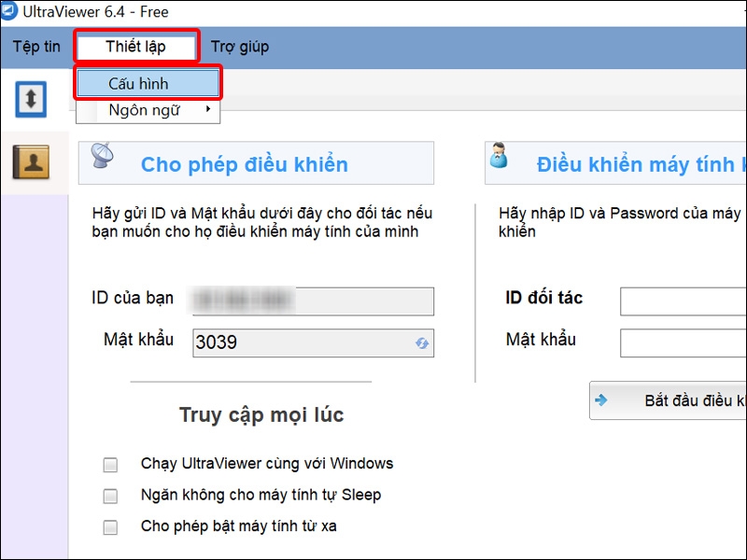Open the Tệp tin menu
This screenshot has height=560, width=747.
36,47
